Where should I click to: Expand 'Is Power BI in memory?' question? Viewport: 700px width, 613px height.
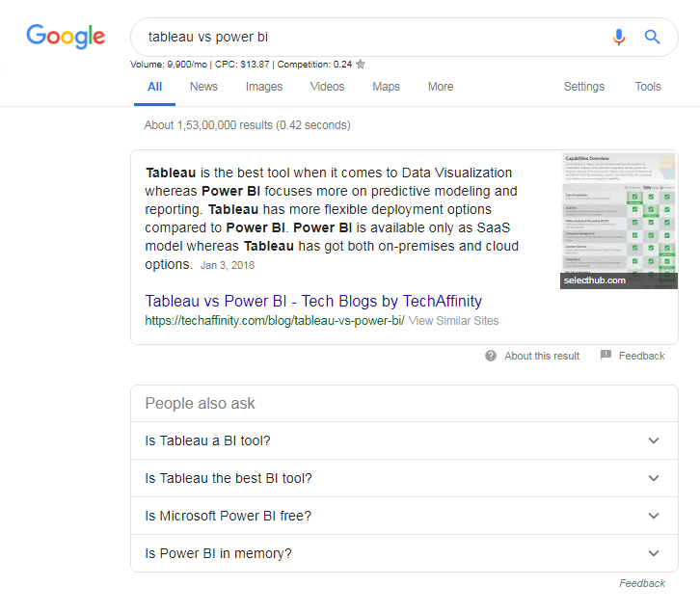click(x=404, y=553)
